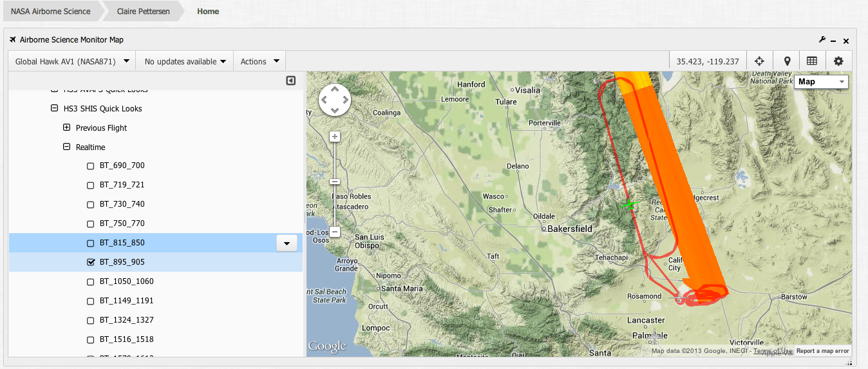Expand the Previous Flight tree node
The height and width of the screenshot is (369, 868).
(66, 128)
